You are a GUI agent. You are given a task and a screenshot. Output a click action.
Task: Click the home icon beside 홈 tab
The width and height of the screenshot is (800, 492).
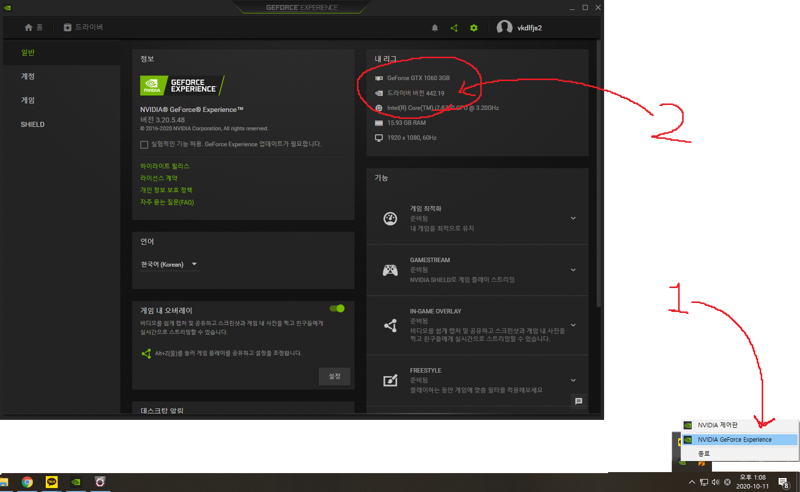pos(29,27)
